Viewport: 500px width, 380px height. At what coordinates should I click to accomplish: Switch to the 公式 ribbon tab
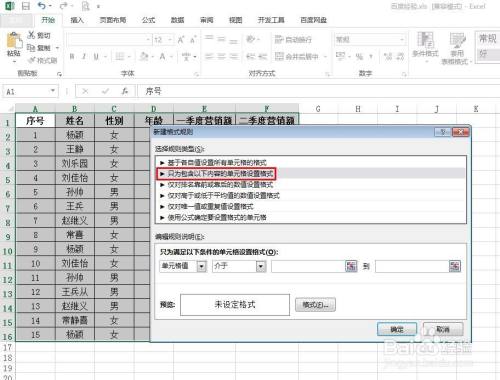click(x=148, y=20)
